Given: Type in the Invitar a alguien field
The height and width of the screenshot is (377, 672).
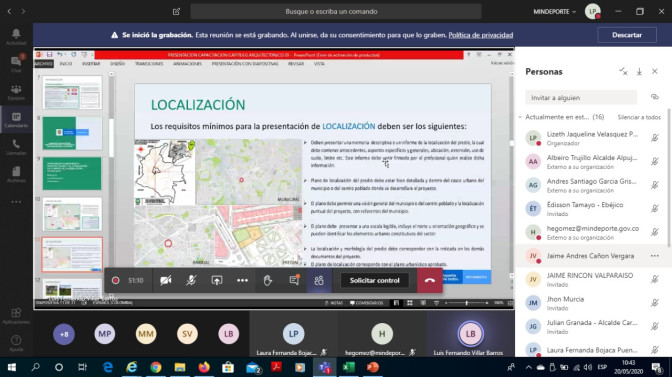Looking at the screenshot, I should (581, 98).
